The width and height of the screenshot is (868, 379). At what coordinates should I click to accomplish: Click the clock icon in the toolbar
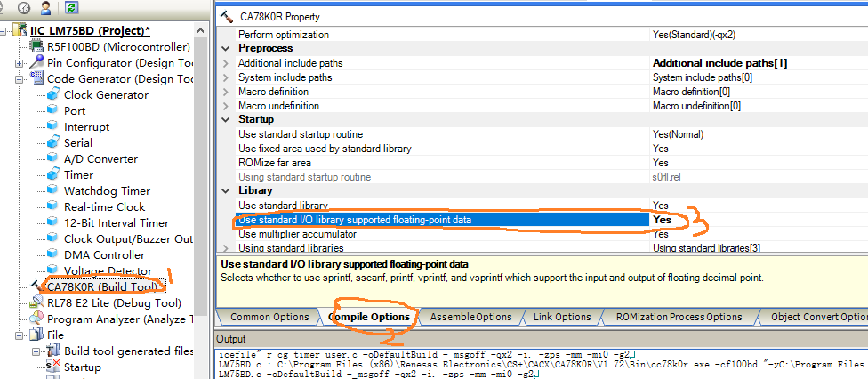(x=24, y=8)
